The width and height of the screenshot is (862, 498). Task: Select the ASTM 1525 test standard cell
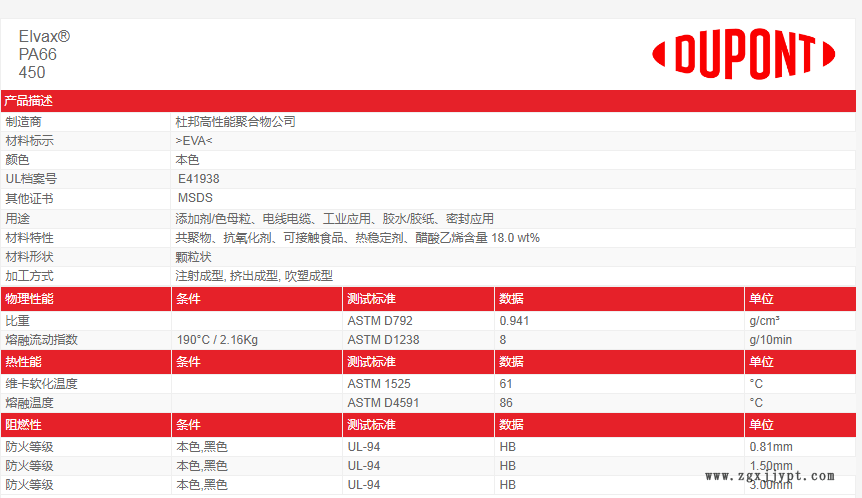[x=378, y=384]
